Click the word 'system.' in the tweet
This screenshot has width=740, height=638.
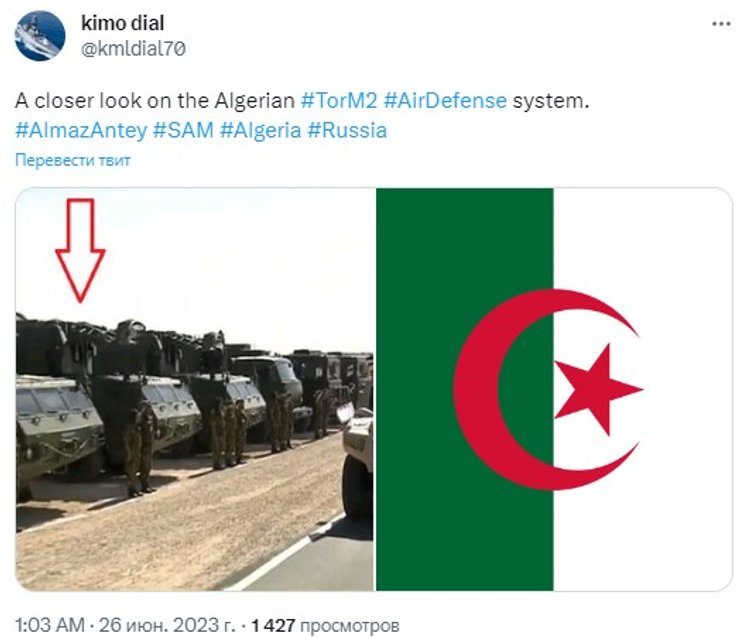(551, 101)
